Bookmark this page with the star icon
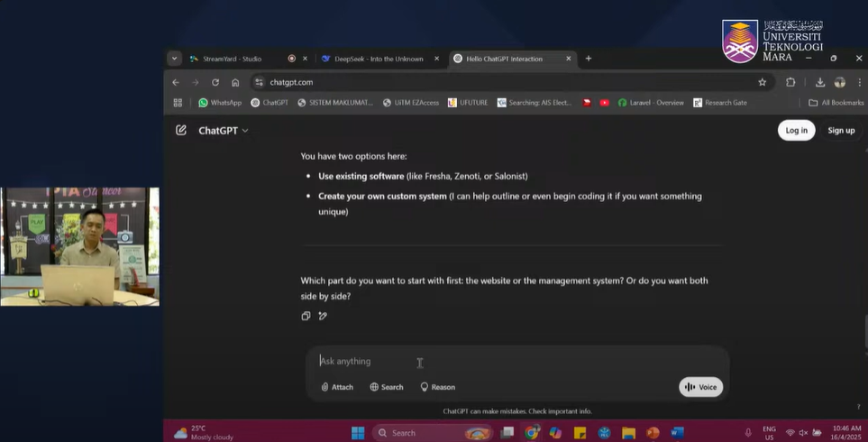868x442 pixels. click(763, 82)
